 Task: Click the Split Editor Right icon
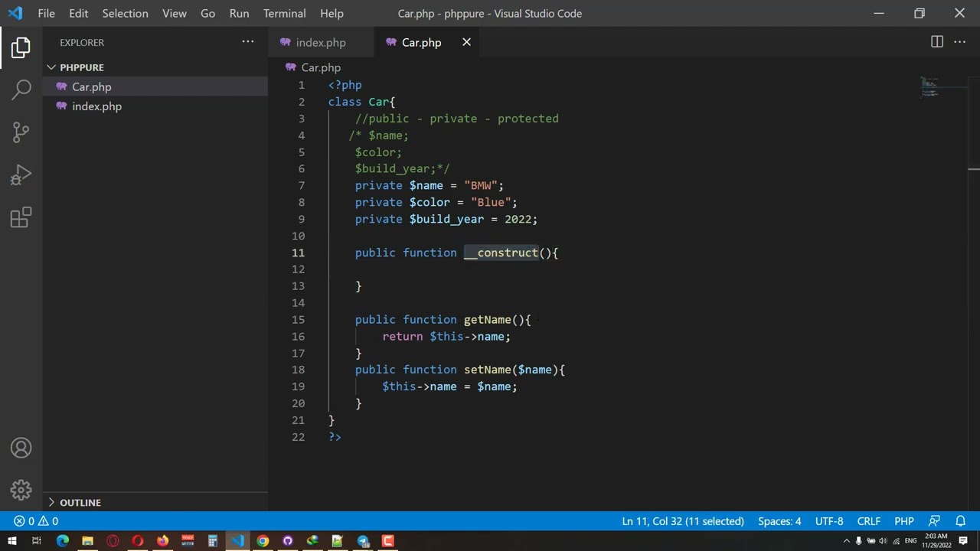[937, 42]
